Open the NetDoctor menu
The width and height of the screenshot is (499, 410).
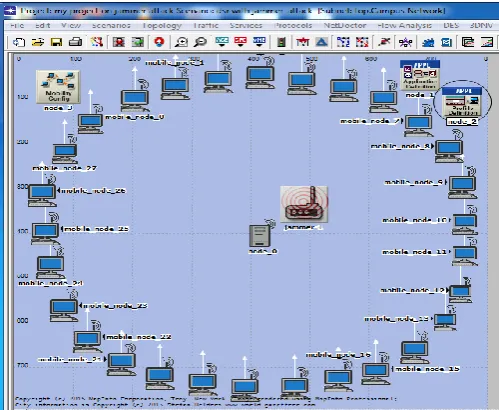tap(345, 25)
